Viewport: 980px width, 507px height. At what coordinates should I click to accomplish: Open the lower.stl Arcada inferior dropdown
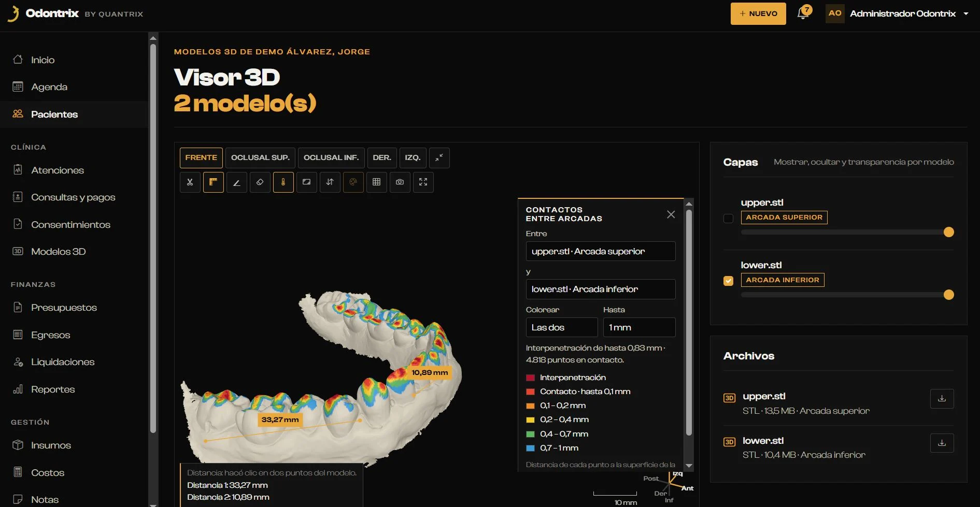[601, 289]
